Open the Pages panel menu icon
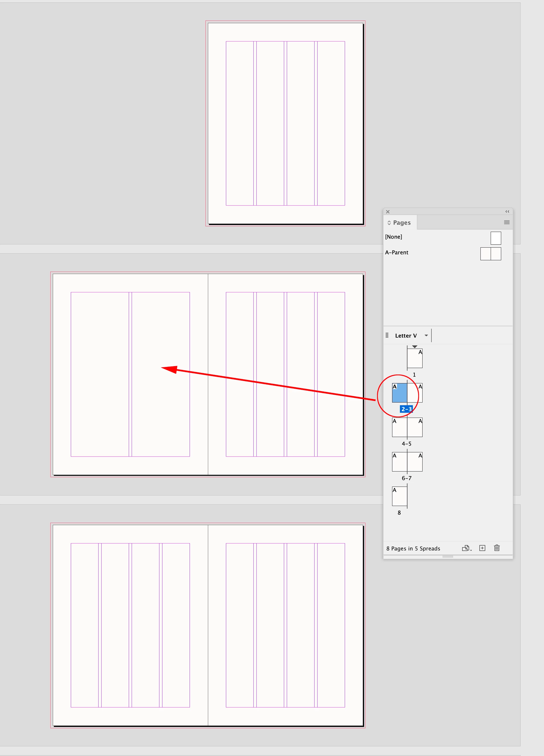This screenshot has height=756, width=544. (507, 222)
